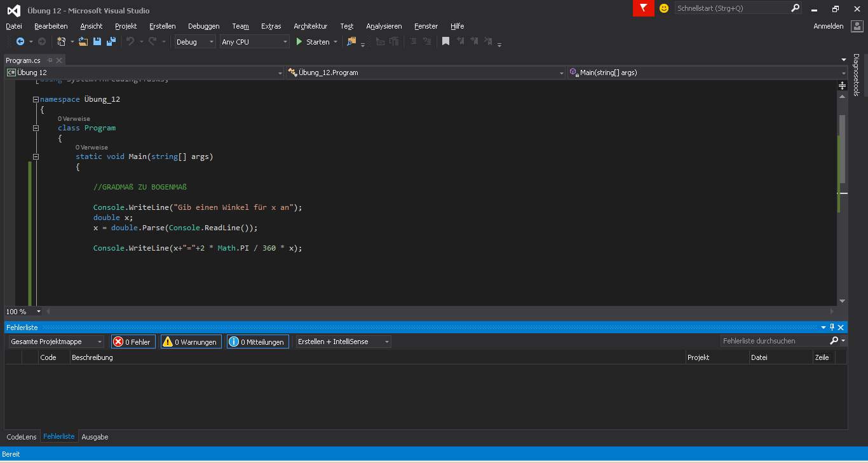Viewport: 868px width, 463px height.
Task: Click the Undo arrow icon
Action: pyautogui.click(x=130, y=42)
